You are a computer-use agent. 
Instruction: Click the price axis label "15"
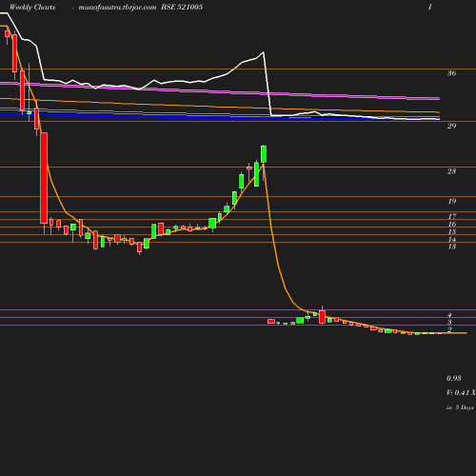[452, 231]
